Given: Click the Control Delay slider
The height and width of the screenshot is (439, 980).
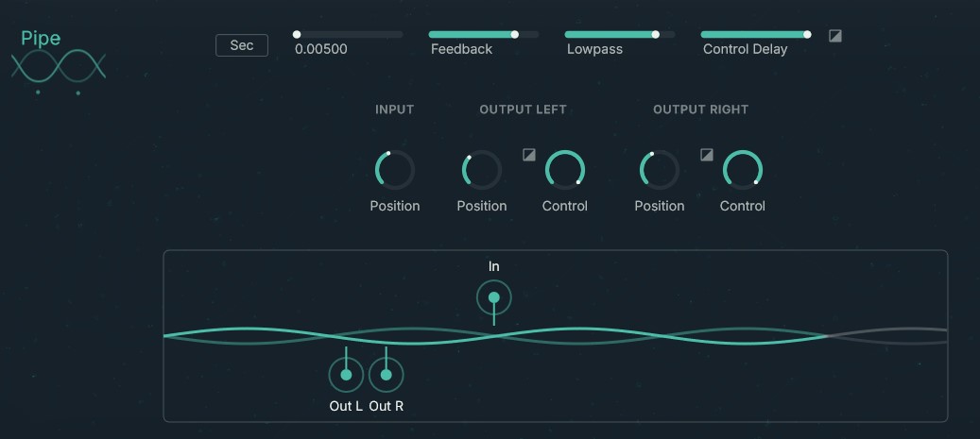Looking at the screenshot, I should point(755,35).
